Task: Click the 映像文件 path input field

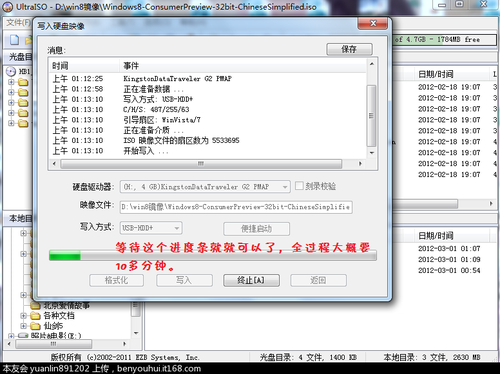Action: (x=236, y=207)
